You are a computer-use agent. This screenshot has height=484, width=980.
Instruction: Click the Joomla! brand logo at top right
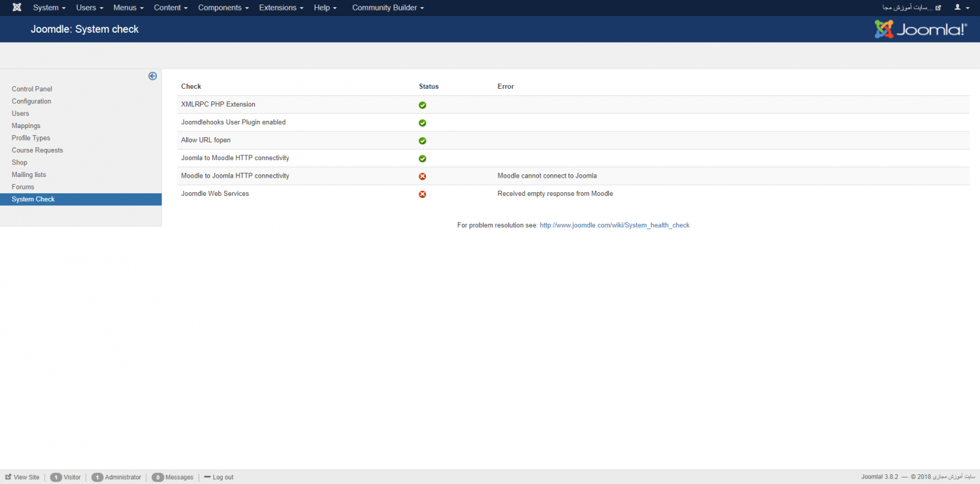pos(921,29)
